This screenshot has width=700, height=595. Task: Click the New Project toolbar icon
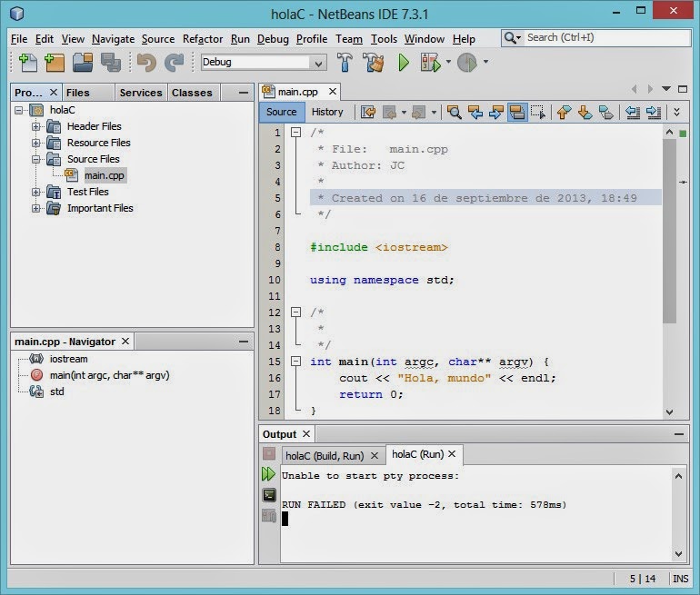point(55,63)
